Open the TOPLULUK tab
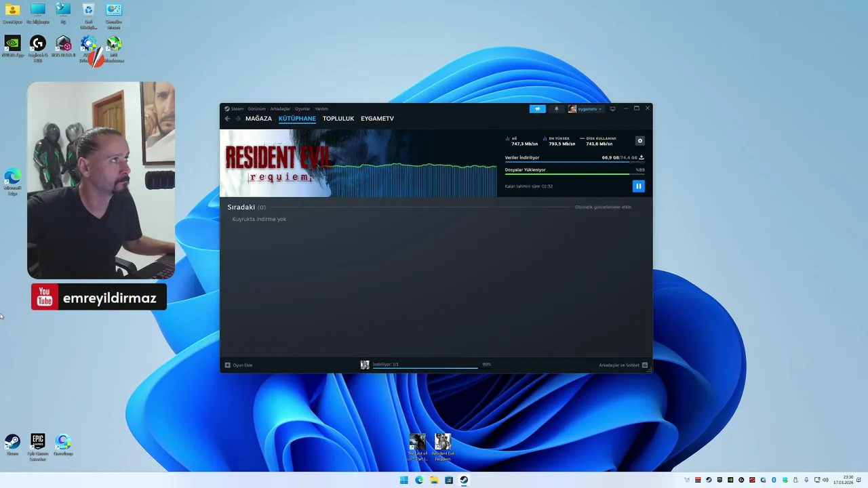The width and height of the screenshot is (868, 488). tap(338, 119)
